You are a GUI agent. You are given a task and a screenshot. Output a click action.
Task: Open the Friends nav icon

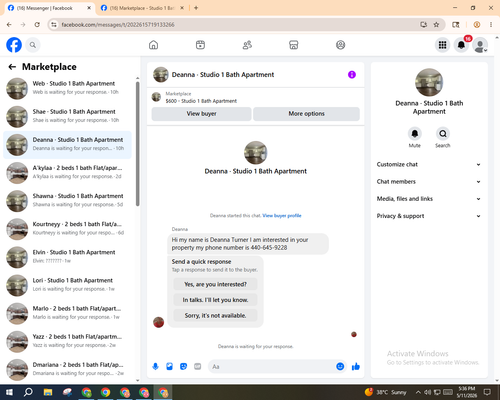tap(247, 45)
